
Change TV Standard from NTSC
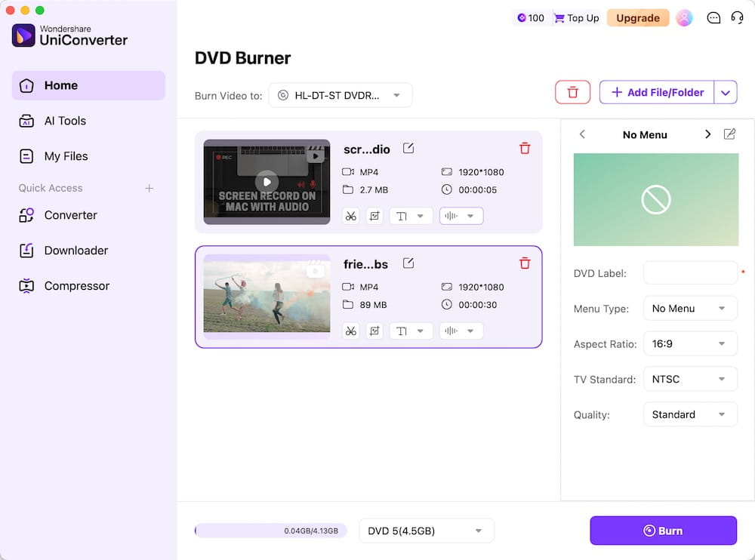pos(689,378)
